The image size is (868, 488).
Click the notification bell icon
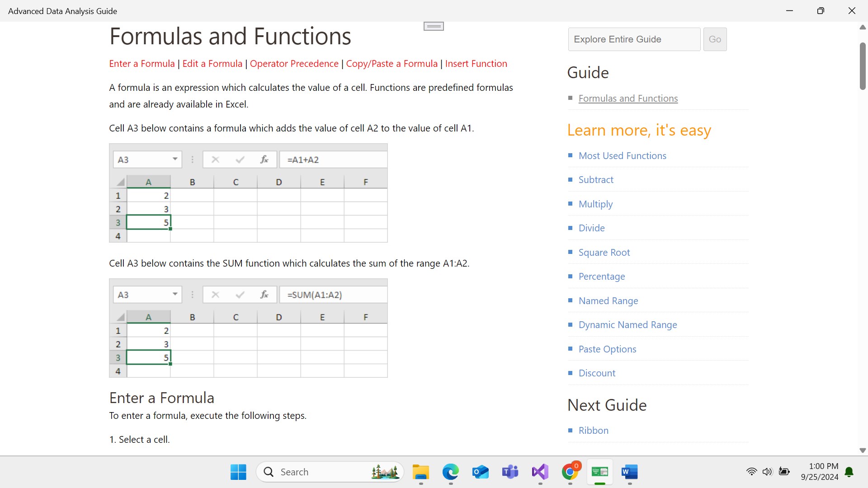pos(849,472)
